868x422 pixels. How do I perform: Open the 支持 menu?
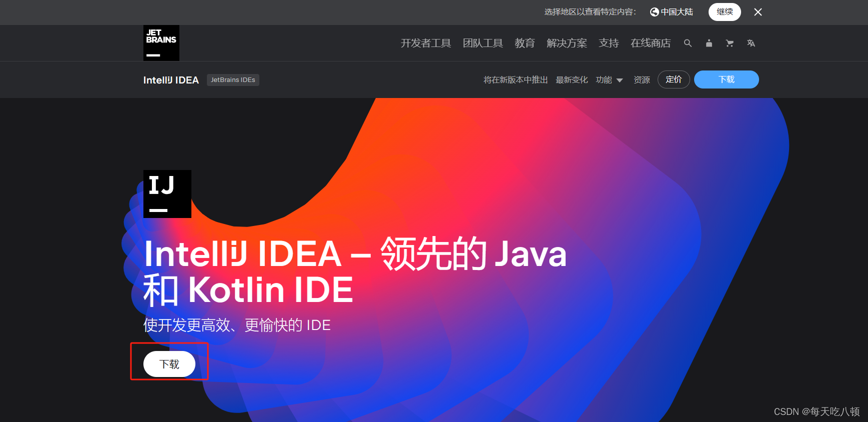pos(609,43)
